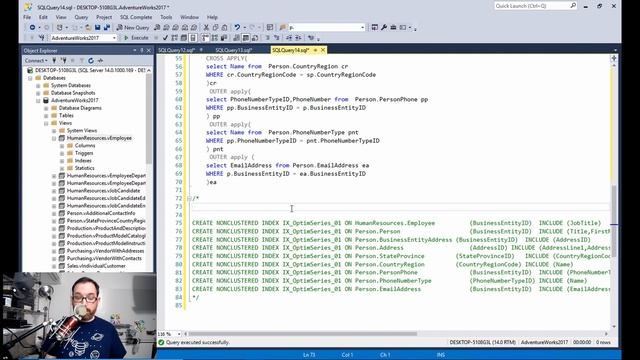The height and width of the screenshot is (360, 640).
Task: Click Display Estimated Execution Plan icon
Action: click(174, 38)
